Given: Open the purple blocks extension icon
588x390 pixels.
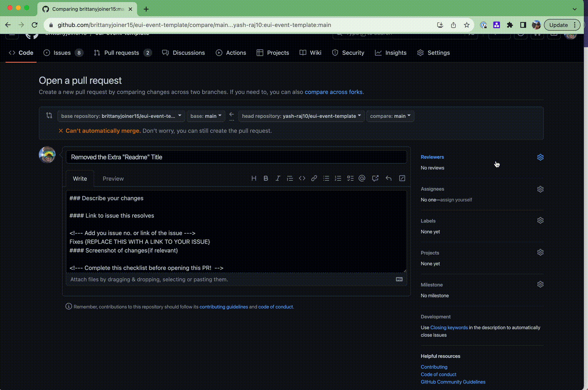Looking at the screenshot, I should coord(497,25).
